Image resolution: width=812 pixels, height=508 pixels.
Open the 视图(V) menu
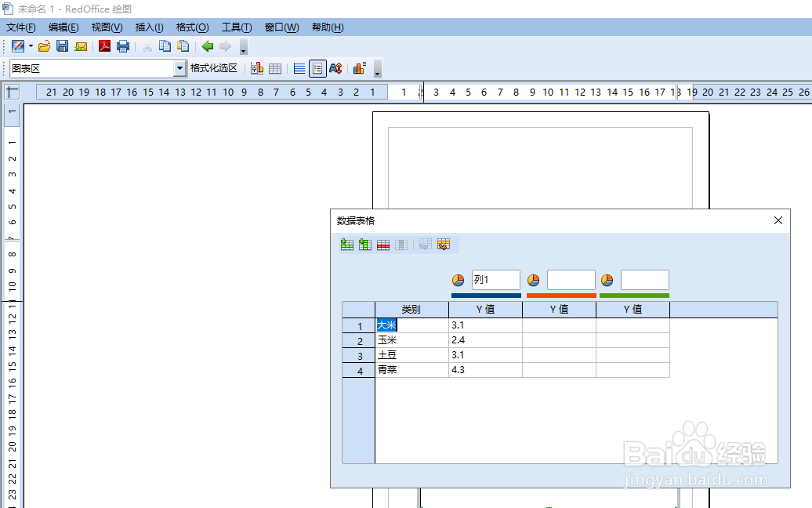coord(107,27)
